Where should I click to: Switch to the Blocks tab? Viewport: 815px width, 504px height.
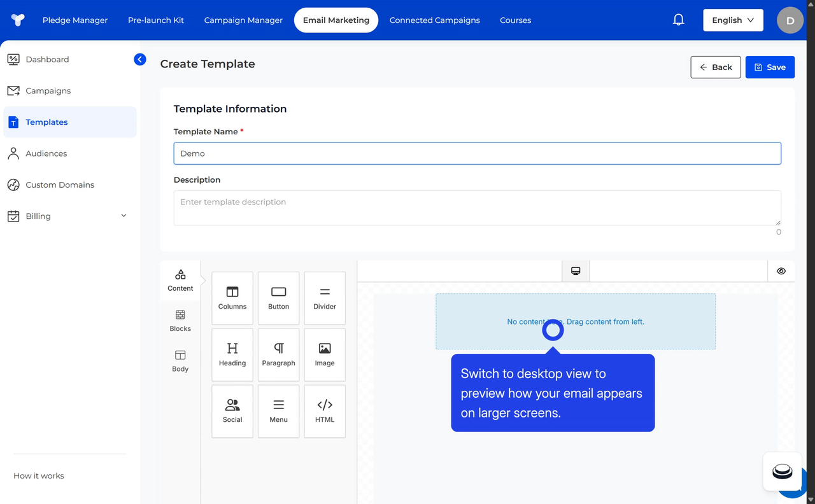[180, 321]
